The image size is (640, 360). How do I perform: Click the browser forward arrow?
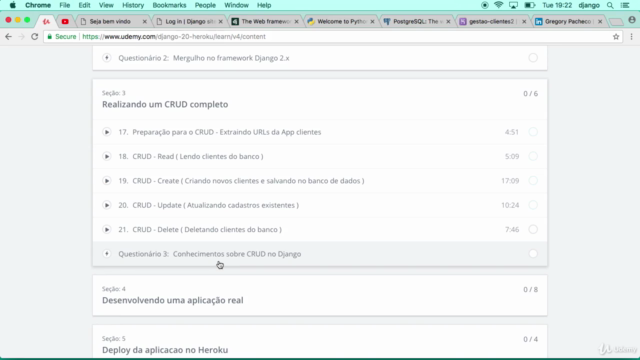[x=22, y=37]
